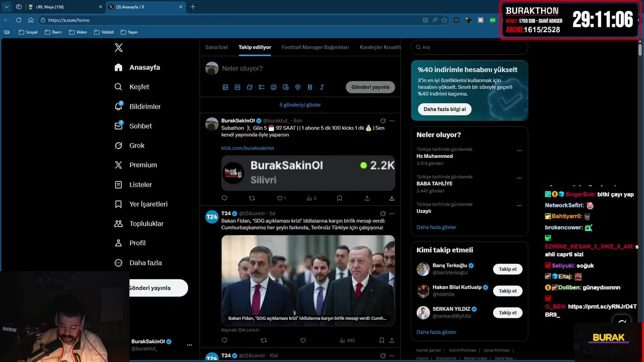Open Hz Muhammed trending topic
644x362 pixels.
435,156
